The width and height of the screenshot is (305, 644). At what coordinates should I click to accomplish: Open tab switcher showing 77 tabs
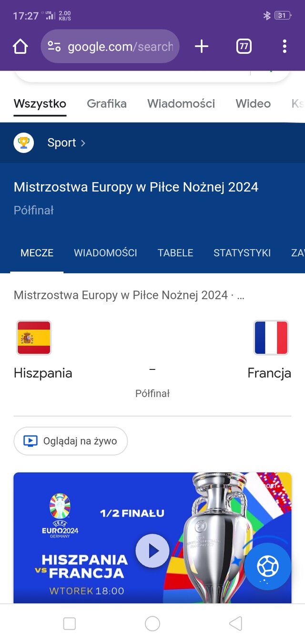pyautogui.click(x=244, y=46)
